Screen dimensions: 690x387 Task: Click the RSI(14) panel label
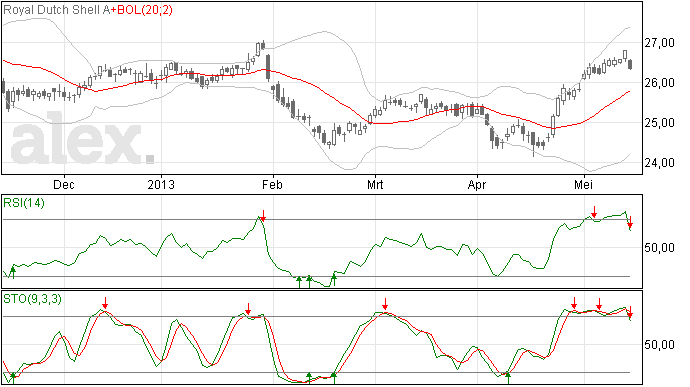(x=24, y=203)
